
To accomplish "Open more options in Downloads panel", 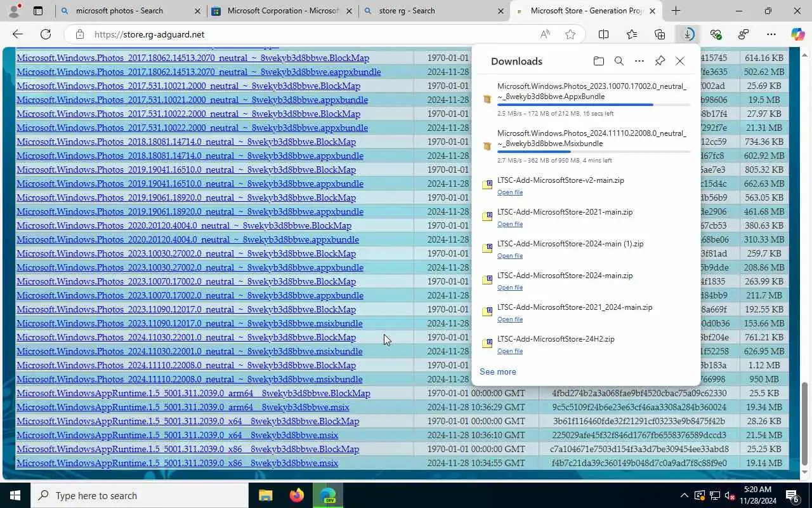I will [639, 61].
